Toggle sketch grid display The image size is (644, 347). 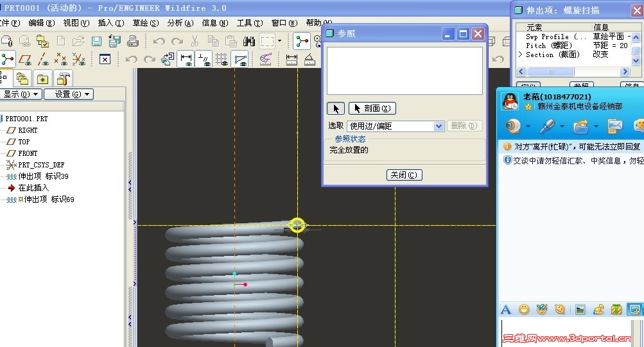222,60
